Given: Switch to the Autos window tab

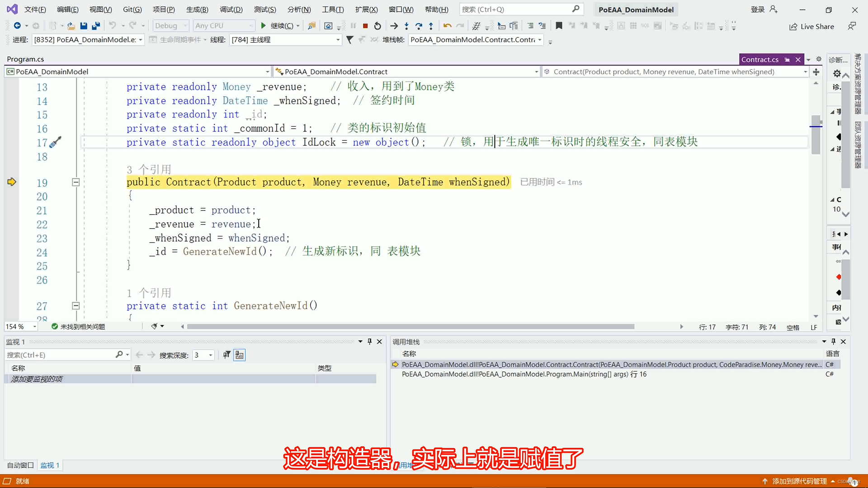Looking at the screenshot, I should pyautogui.click(x=20, y=465).
